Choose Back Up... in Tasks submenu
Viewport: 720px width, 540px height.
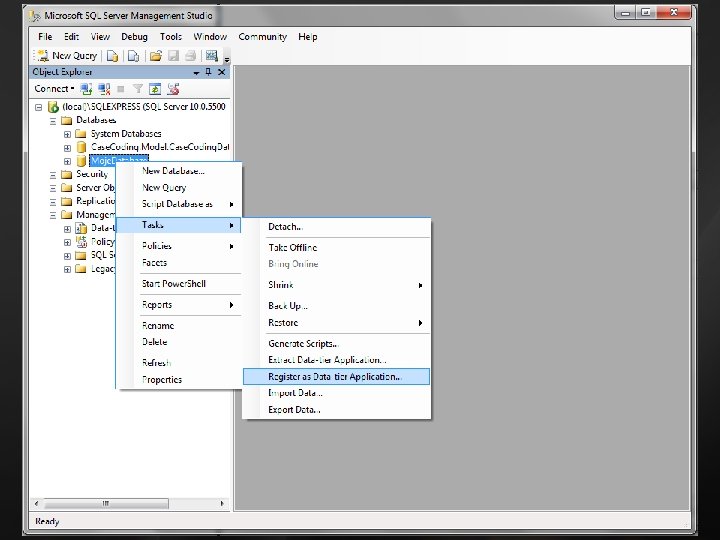click(337, 306)
